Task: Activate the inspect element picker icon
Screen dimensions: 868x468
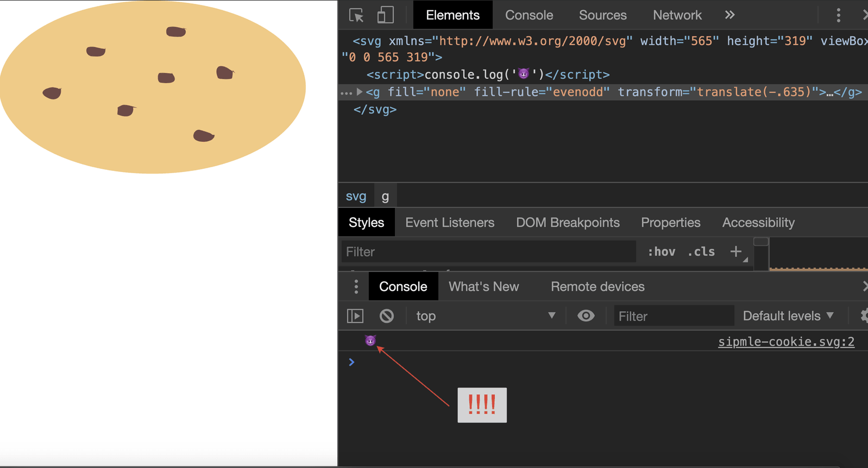Action: click(356, 15)
